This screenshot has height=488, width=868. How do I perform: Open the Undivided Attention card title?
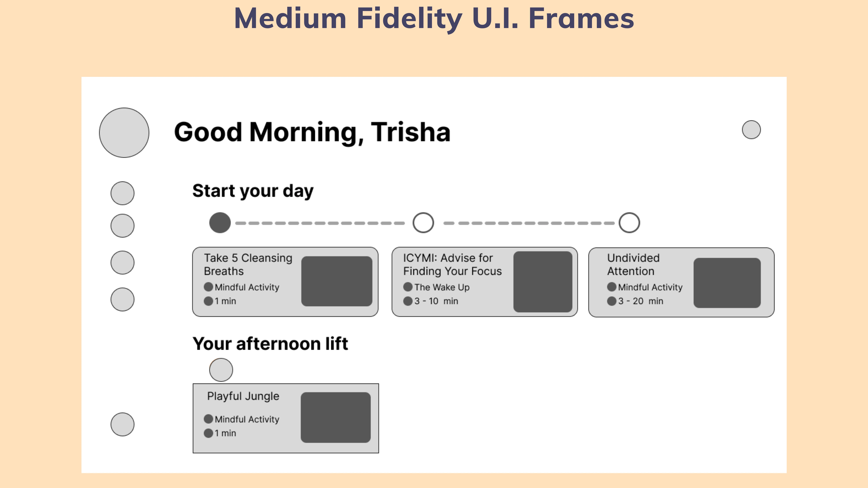[633, 264]
